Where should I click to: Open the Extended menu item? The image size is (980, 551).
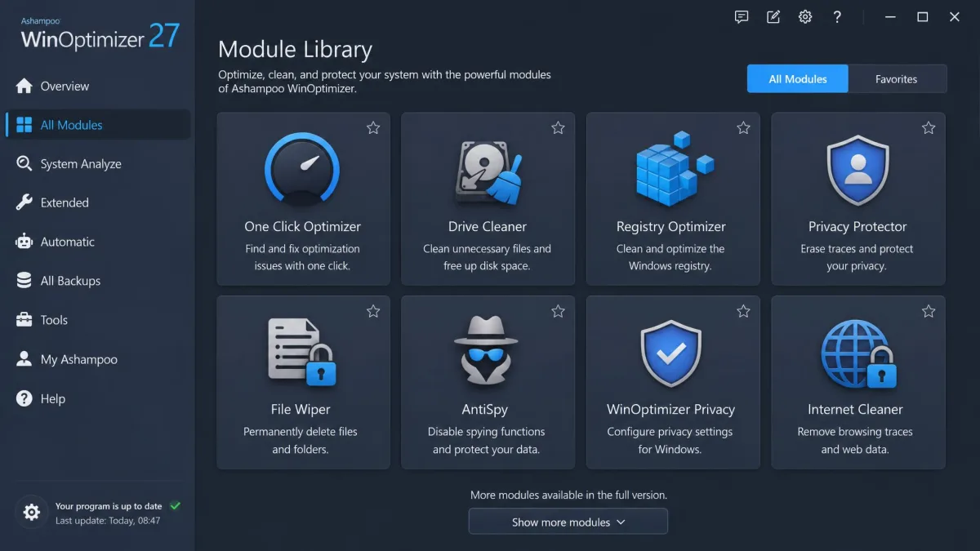(x=98, y=202)
